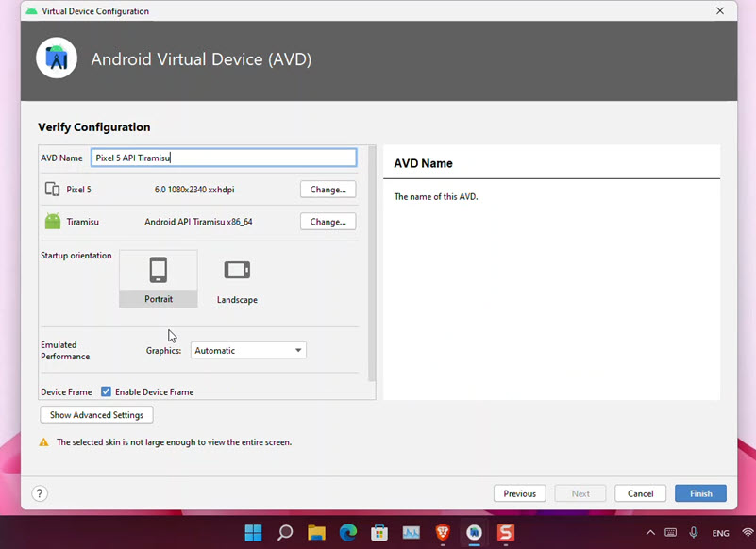
Task: Click the configuration panel vertical scrollbar
Action: [x=372, y=263]
